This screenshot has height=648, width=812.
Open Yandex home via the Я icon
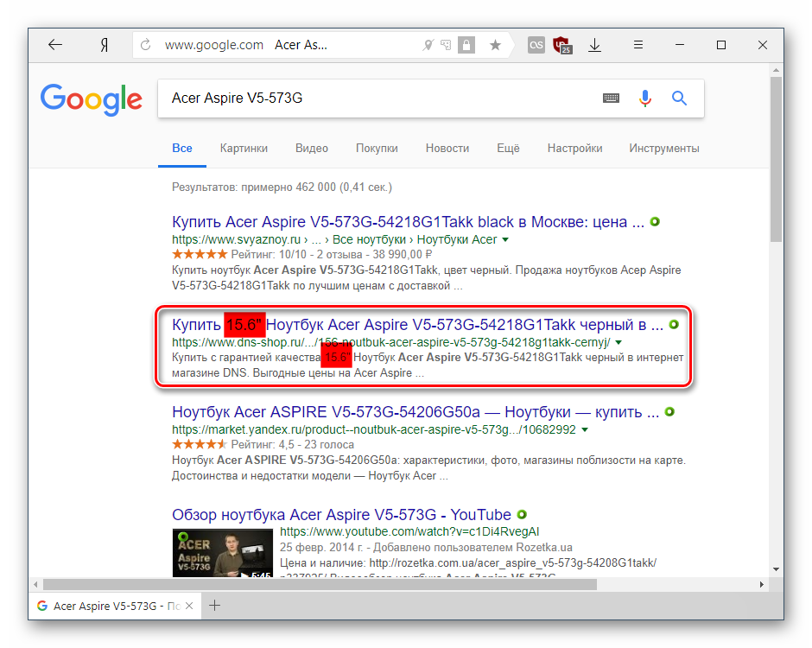click(x=104, y=45)
